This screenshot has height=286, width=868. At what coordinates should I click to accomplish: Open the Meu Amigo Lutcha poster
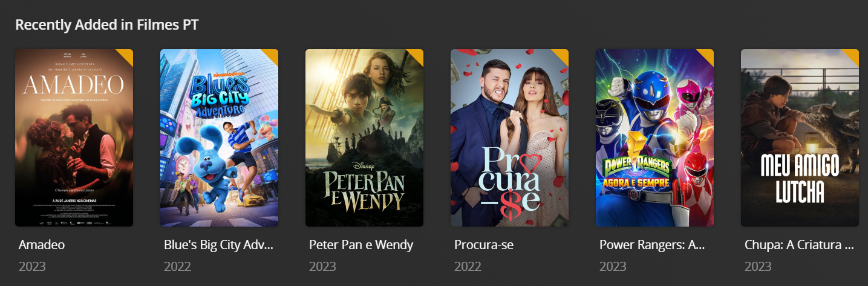pos(800,138)
